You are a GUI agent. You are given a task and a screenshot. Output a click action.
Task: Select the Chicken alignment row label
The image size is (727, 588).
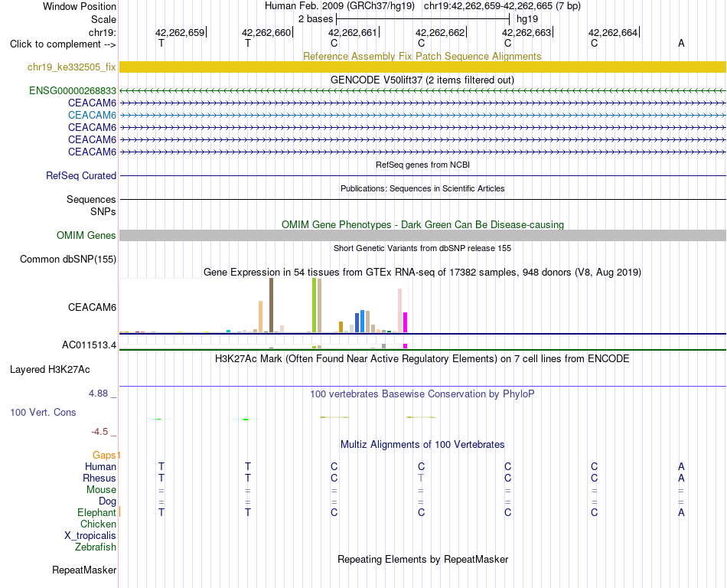(x=98, y=524)
